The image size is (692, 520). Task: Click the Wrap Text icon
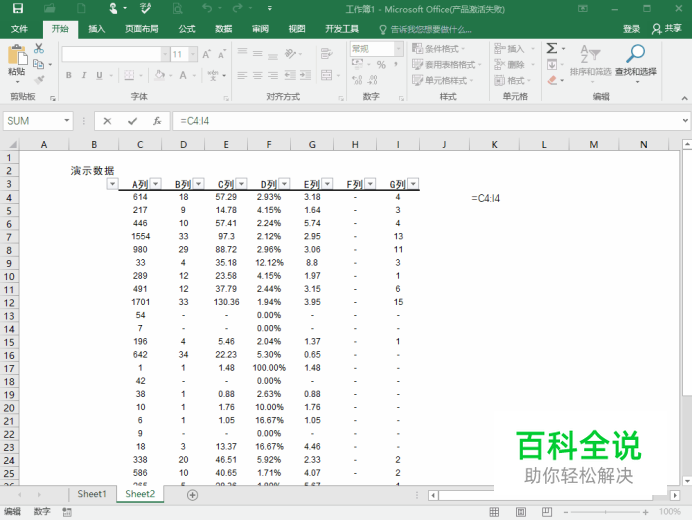pos(327,53)
